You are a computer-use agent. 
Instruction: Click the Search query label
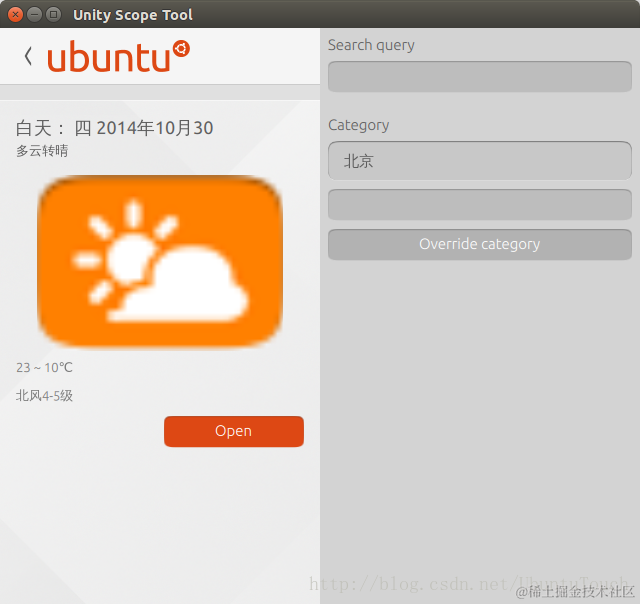point(371,45)
